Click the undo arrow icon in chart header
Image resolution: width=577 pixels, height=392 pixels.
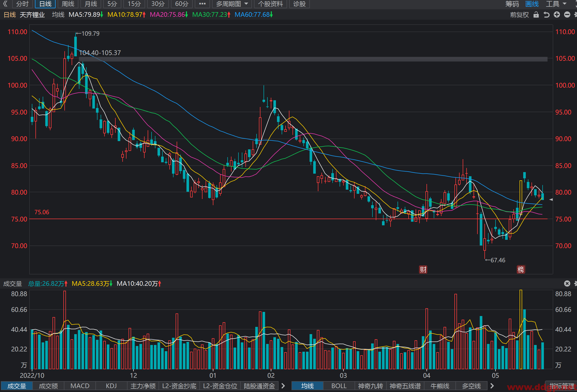click(546, 15)
